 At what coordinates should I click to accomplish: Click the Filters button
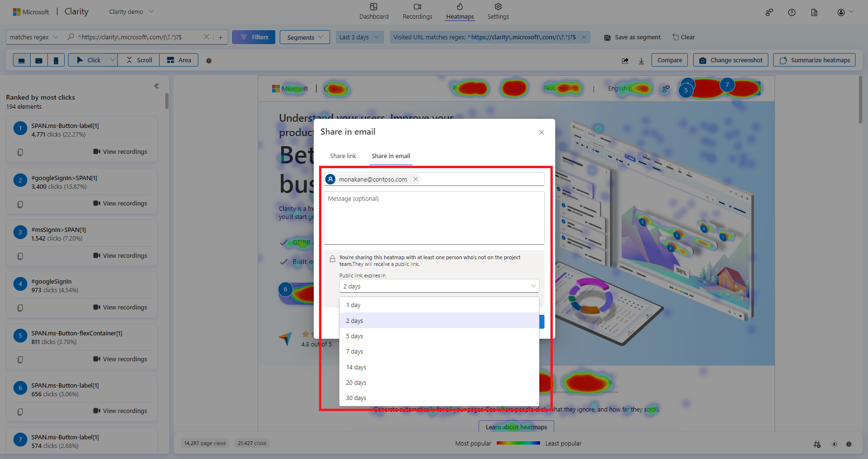point(254,37)
